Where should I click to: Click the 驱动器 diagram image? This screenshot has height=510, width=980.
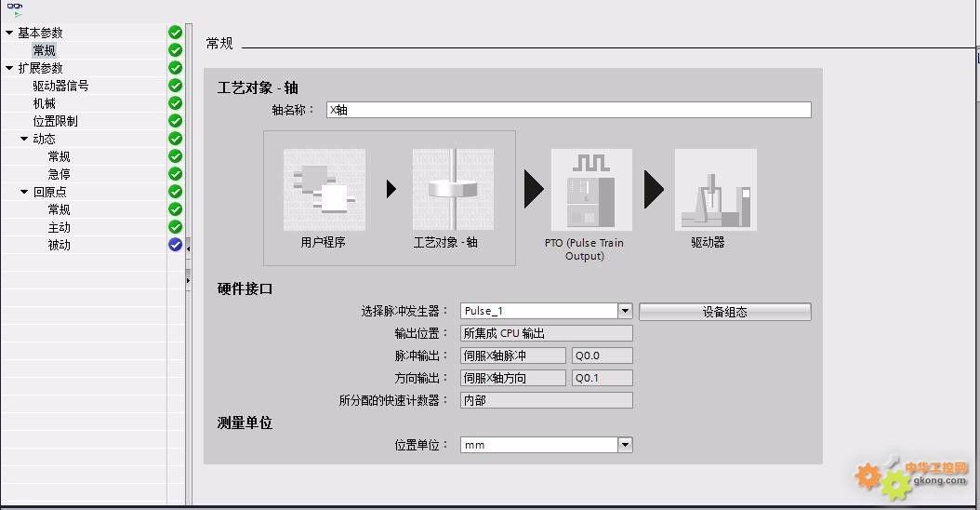point(716,190)
